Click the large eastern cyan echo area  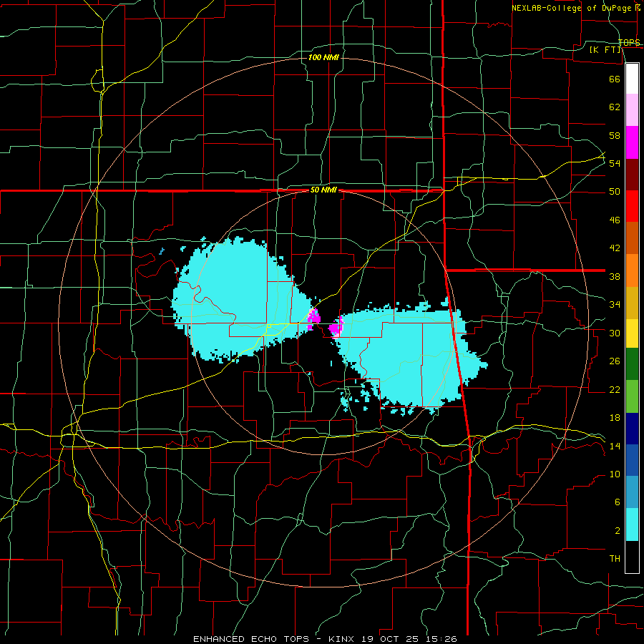(411, 357)
